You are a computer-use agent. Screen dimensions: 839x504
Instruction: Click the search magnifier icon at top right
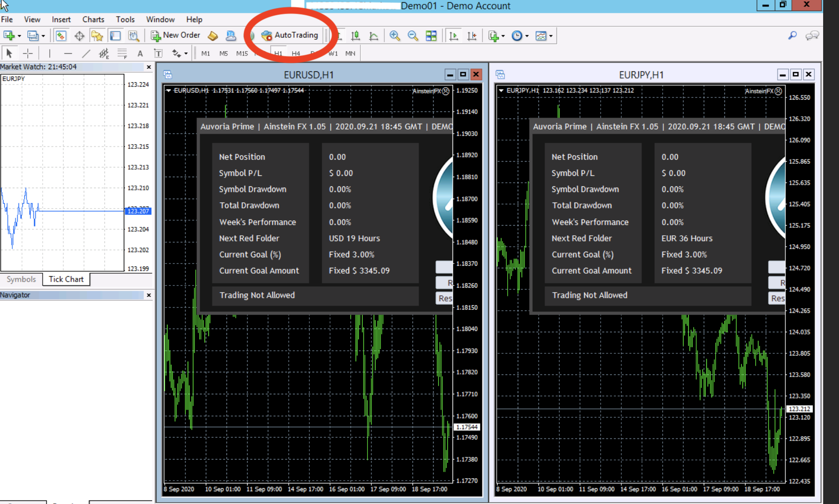(792, 35)
